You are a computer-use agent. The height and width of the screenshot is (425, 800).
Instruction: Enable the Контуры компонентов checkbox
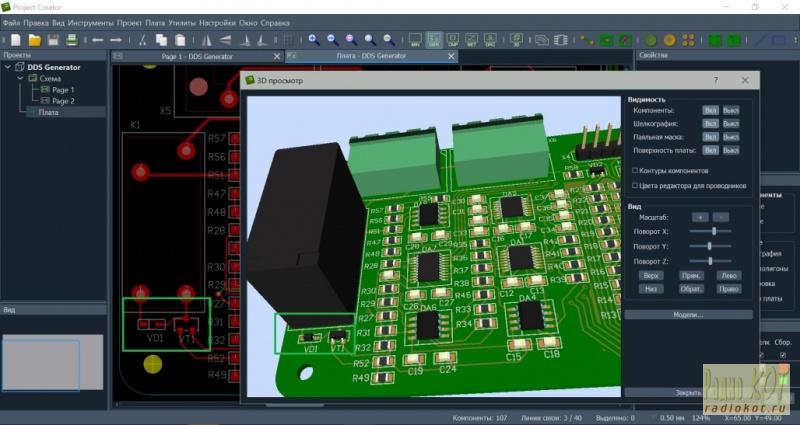tap(636, 171)
